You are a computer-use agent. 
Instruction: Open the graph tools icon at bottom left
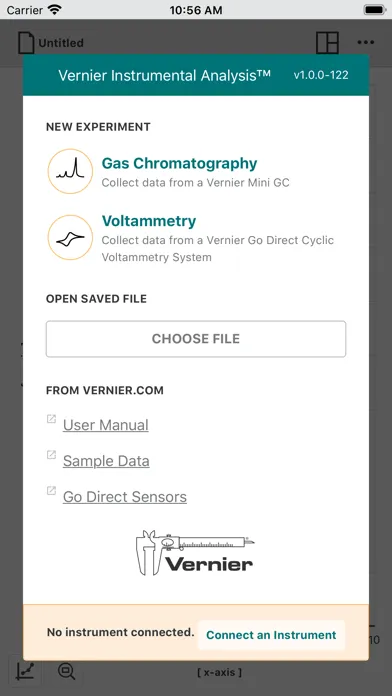pyautogui.click(x=25, y=671)
